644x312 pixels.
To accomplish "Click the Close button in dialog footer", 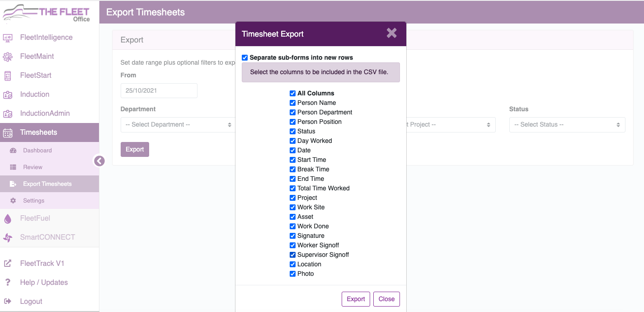I will pyautogui.click(x=386, y=299).
